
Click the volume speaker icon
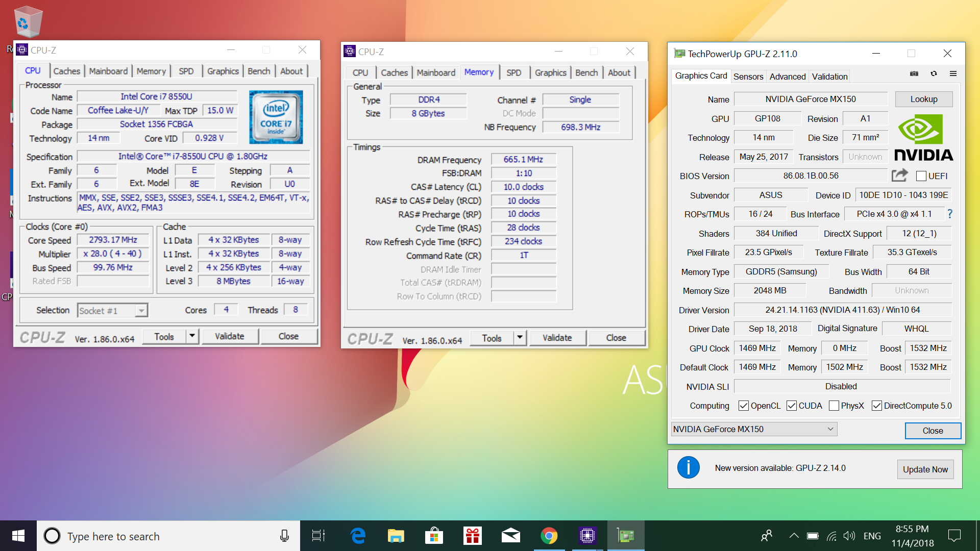tap(849, 536)
